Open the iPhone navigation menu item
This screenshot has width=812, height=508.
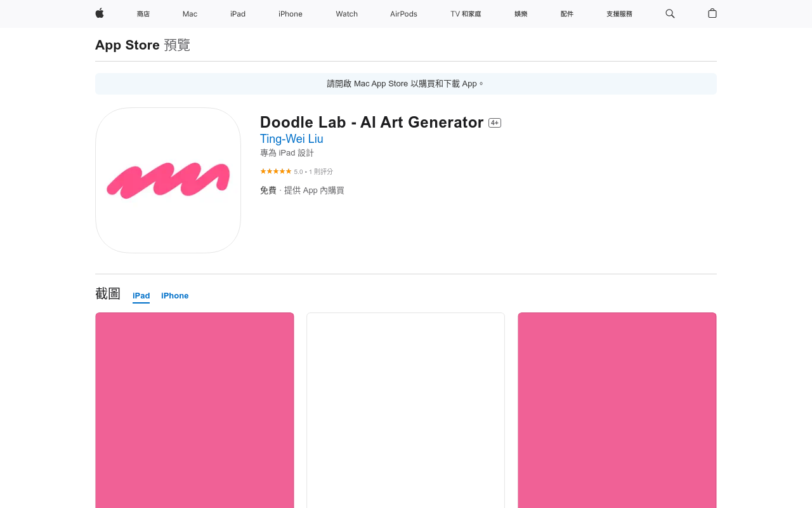291,14
